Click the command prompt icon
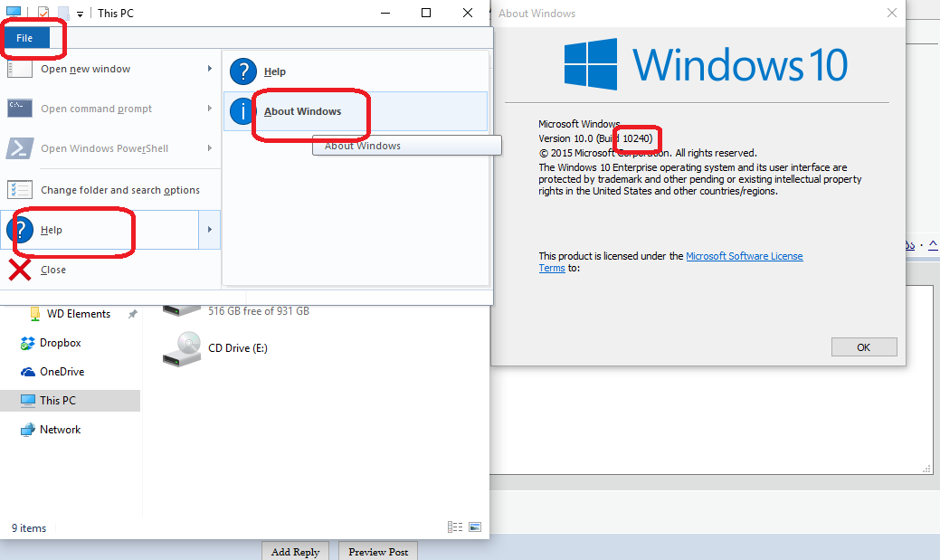This screenshot has height=560, width=940. click(20, 109)
